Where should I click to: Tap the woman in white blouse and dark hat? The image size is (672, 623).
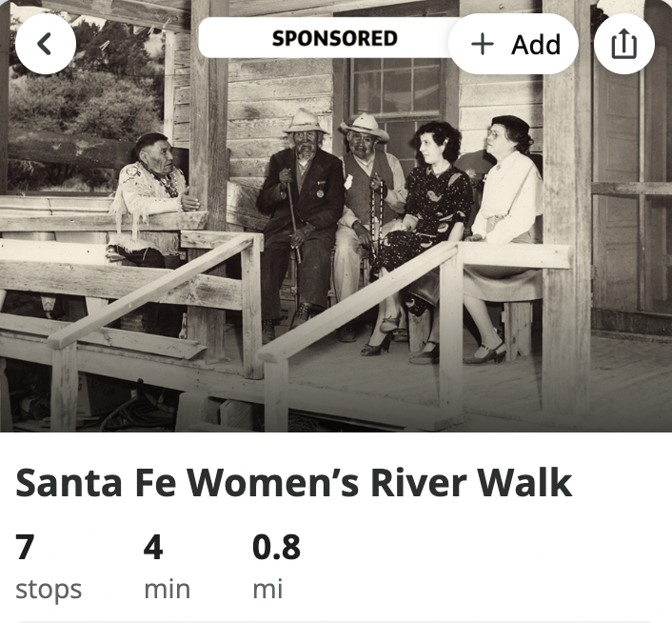tap(509, 200)
